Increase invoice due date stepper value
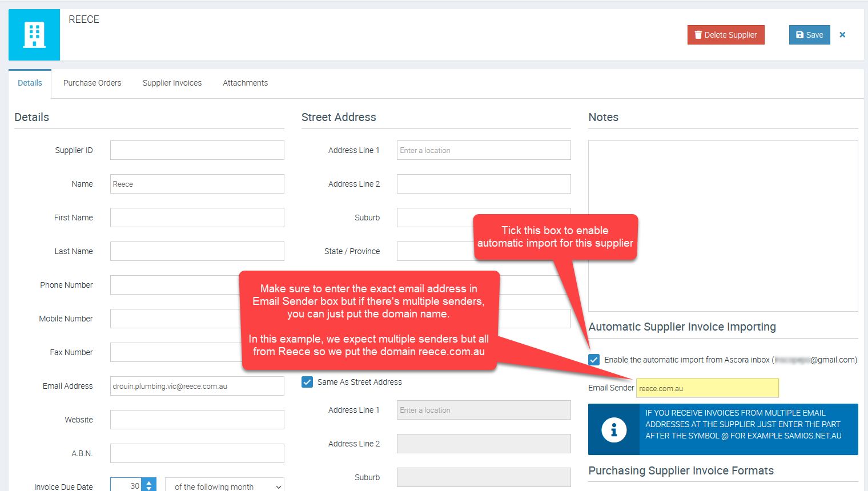This screenshot has width=868, height=491. click(149, 482)
